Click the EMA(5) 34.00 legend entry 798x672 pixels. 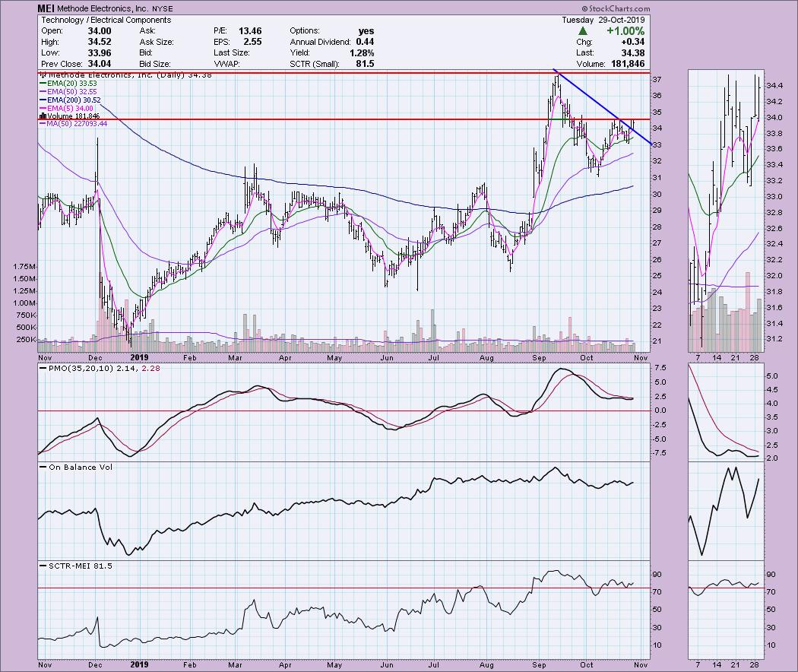tap(67, 109)
